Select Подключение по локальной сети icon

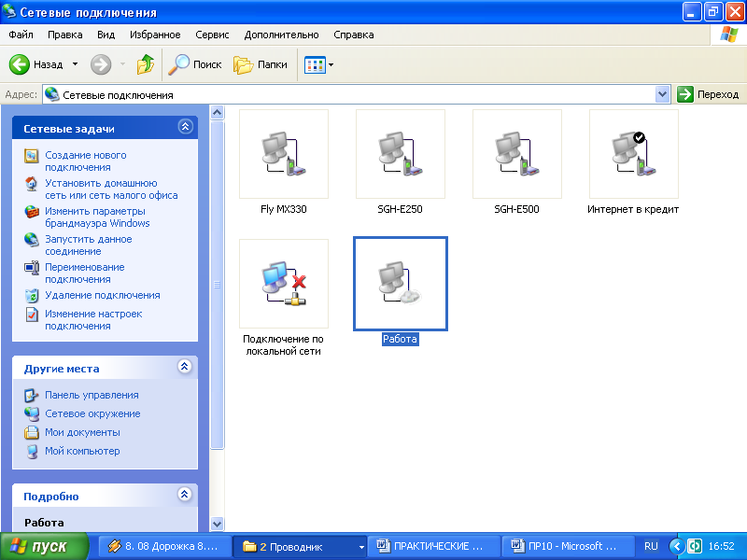tap(284, 284)
